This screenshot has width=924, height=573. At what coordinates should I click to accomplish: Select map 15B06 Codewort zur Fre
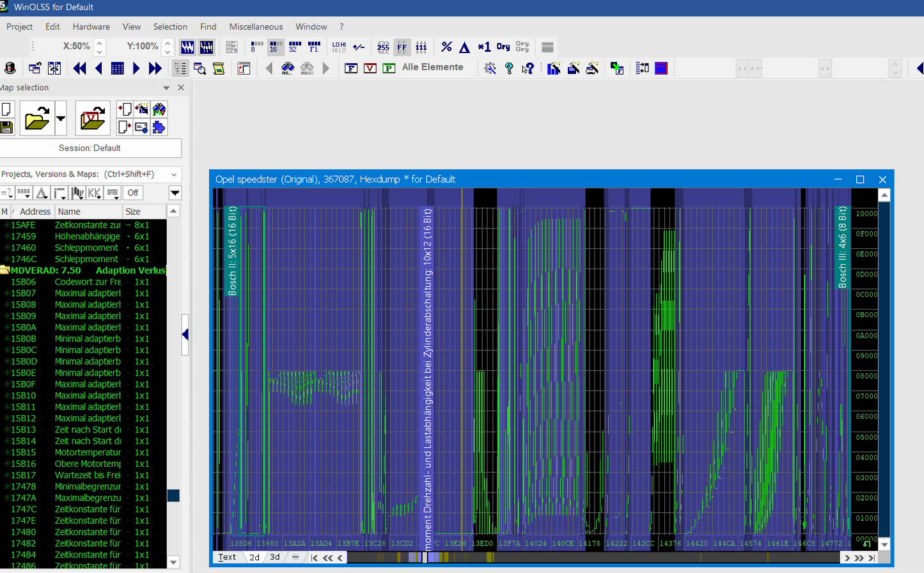[83, 282]
